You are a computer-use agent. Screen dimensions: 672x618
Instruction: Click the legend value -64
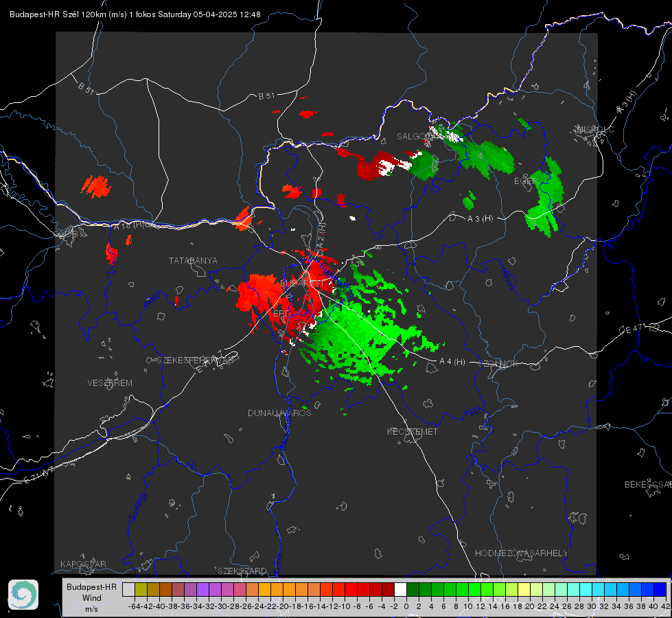tap(135, 606)
